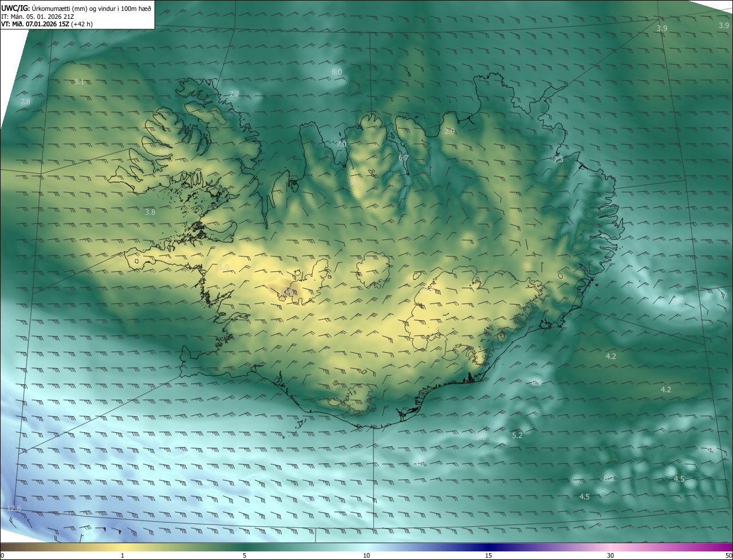Click the 2.9 value on the map
The width and height of the screenshot is (733, 560).
point(450,132)
